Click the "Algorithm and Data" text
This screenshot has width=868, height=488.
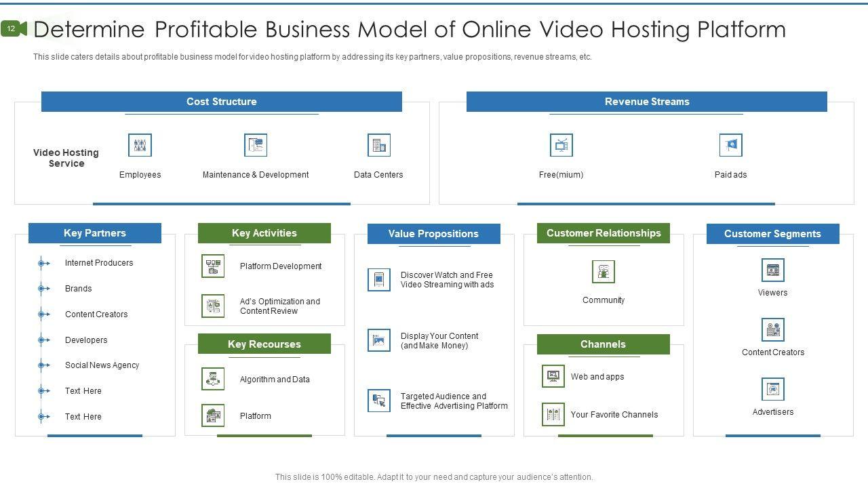coord(275,380)
